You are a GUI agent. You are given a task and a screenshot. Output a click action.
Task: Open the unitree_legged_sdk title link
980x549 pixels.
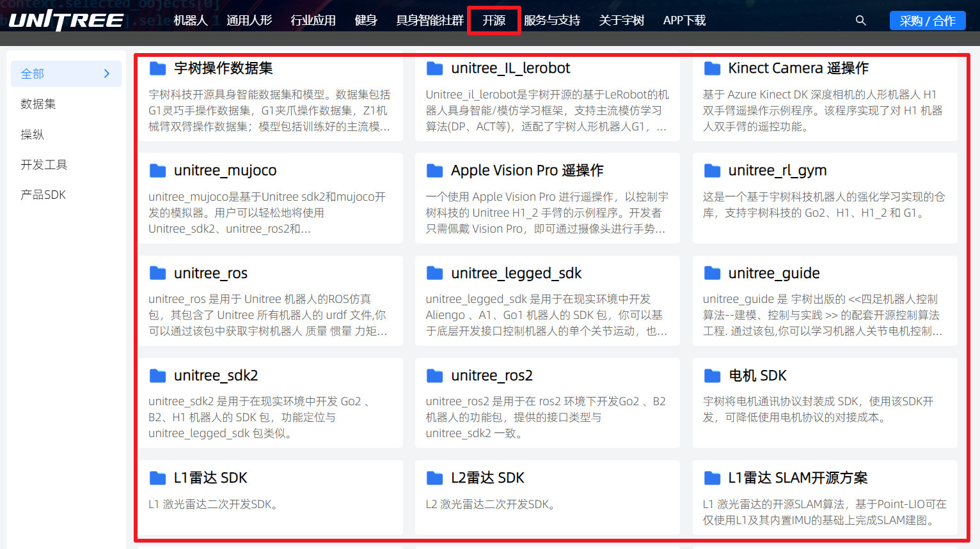[516, 274]
